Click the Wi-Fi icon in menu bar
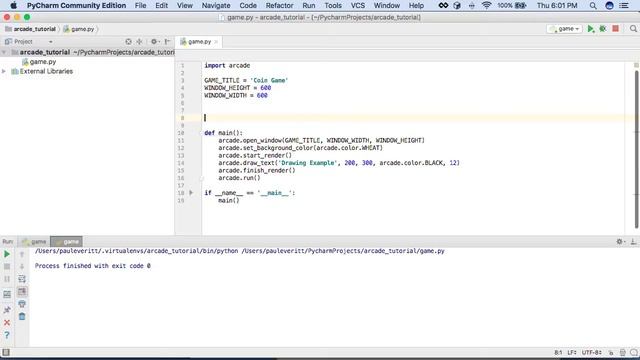Viewport: 640px width, 360px height. point(486,6)
